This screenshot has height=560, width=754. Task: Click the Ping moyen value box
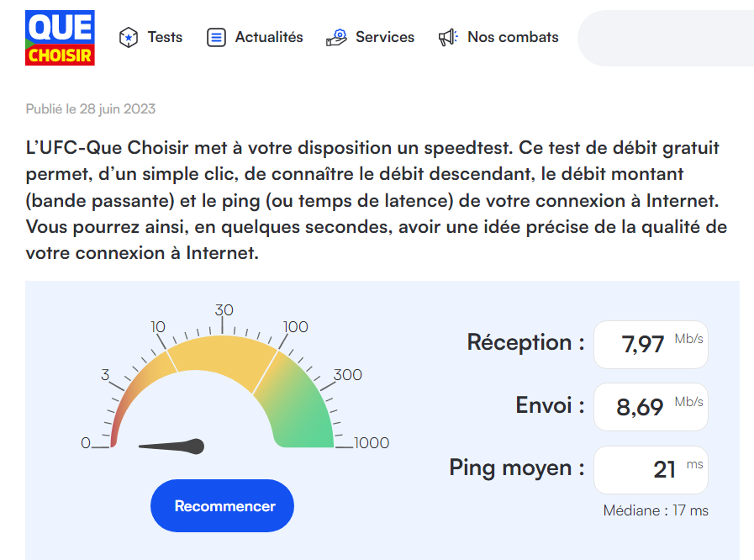[650, 468]
